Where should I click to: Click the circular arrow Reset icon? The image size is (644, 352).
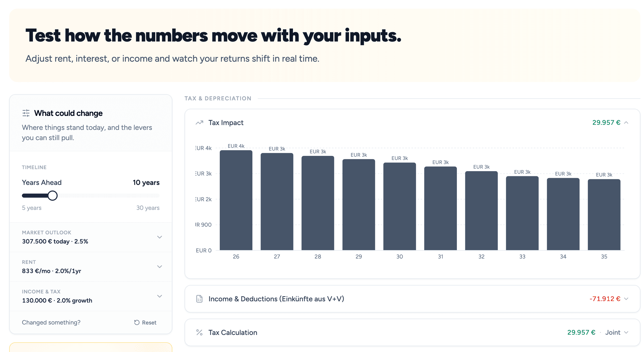[x=137, y=322]
